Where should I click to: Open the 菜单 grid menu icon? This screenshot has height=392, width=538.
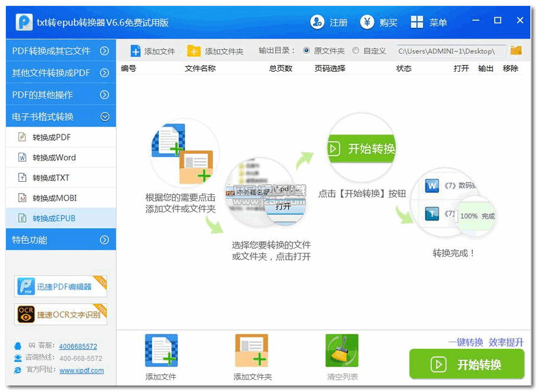point(417,23)
